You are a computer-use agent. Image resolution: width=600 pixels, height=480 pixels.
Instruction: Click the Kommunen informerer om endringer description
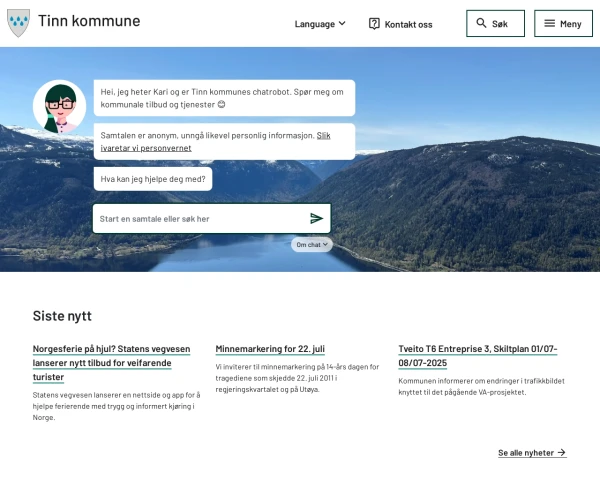[481, 387]
